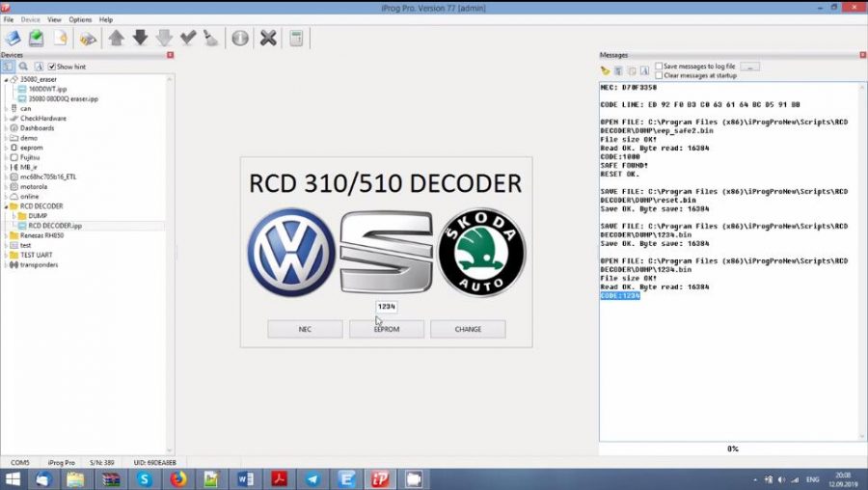Enable Clear messages at startup

click(659, 75)
